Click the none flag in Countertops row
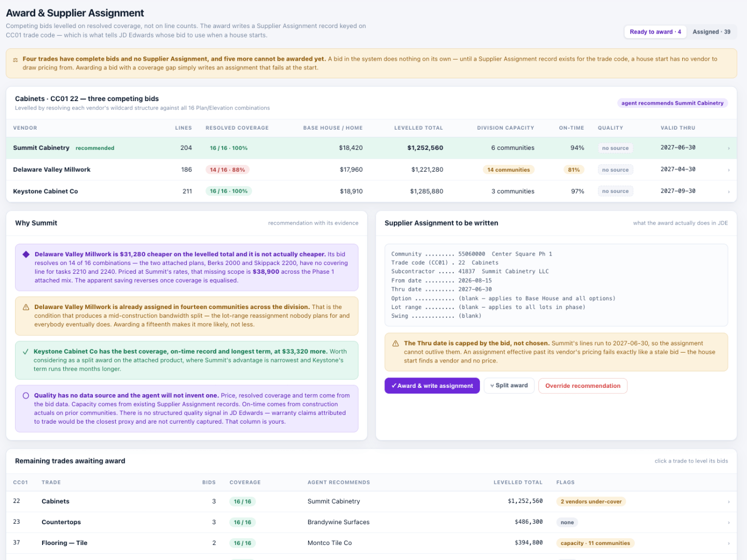 click(x=567, y=522)
